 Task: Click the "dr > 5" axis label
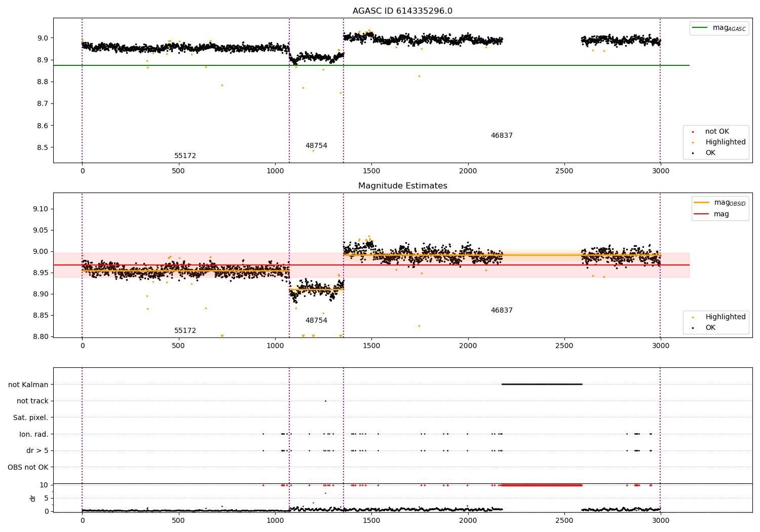point(37,451)
